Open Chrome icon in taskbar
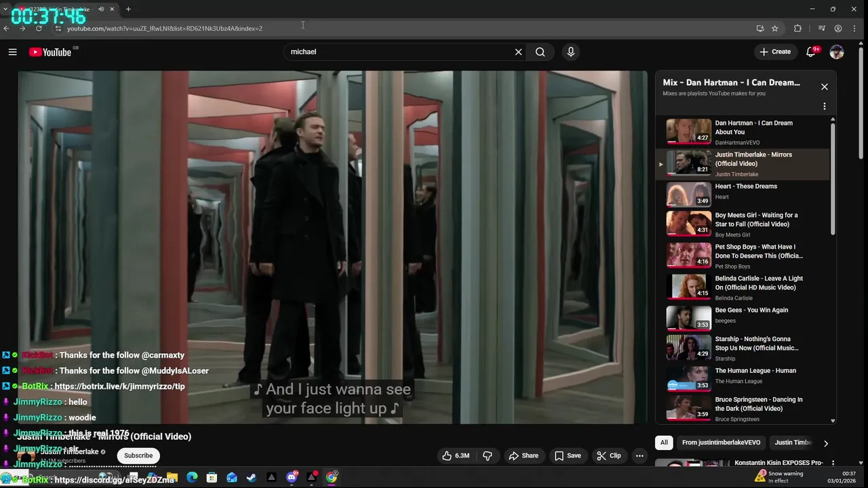 tap(332, 477)
